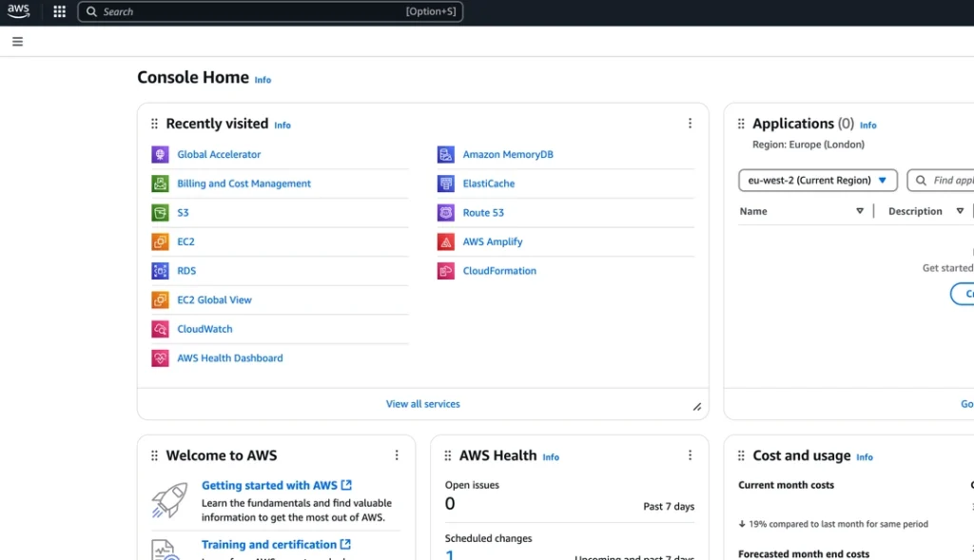Open Recently visited widget options menu

690,124
